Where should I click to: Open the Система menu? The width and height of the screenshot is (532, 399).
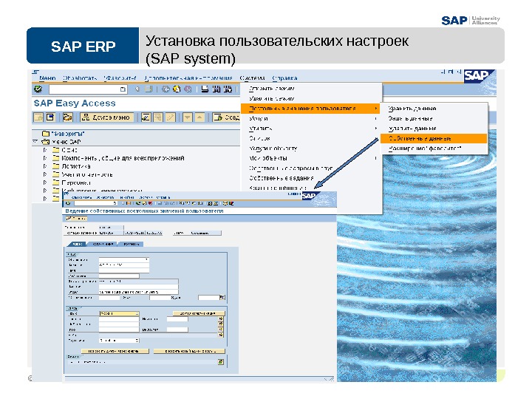(252, 78)
